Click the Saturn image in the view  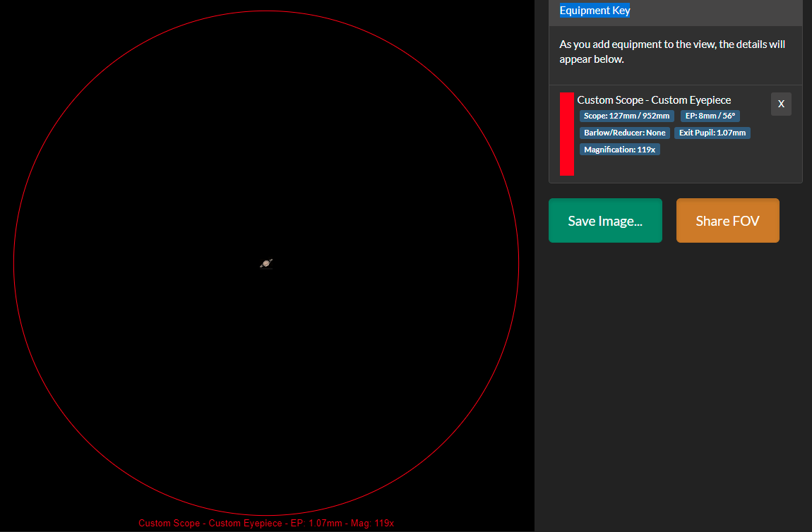266,264
